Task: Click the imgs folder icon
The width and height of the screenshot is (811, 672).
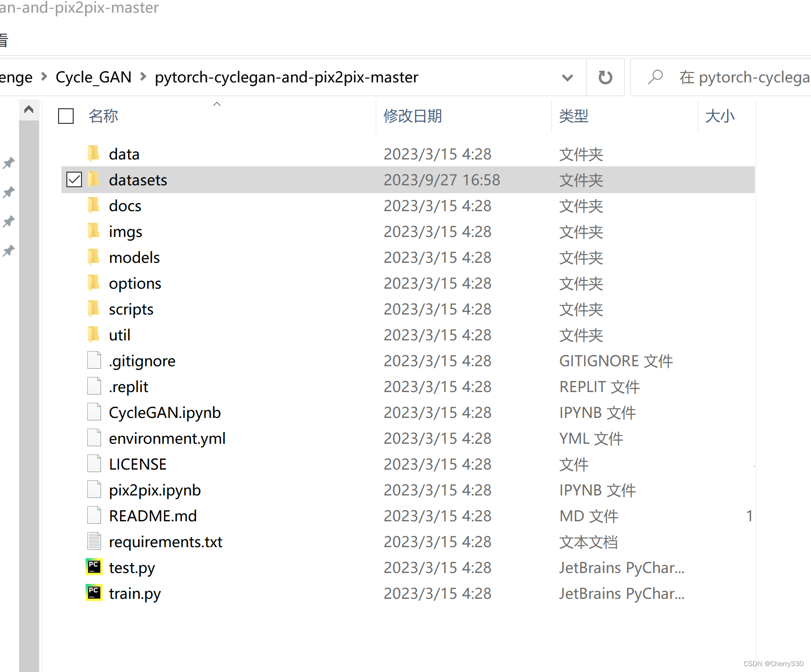Action: coord(94,231)
